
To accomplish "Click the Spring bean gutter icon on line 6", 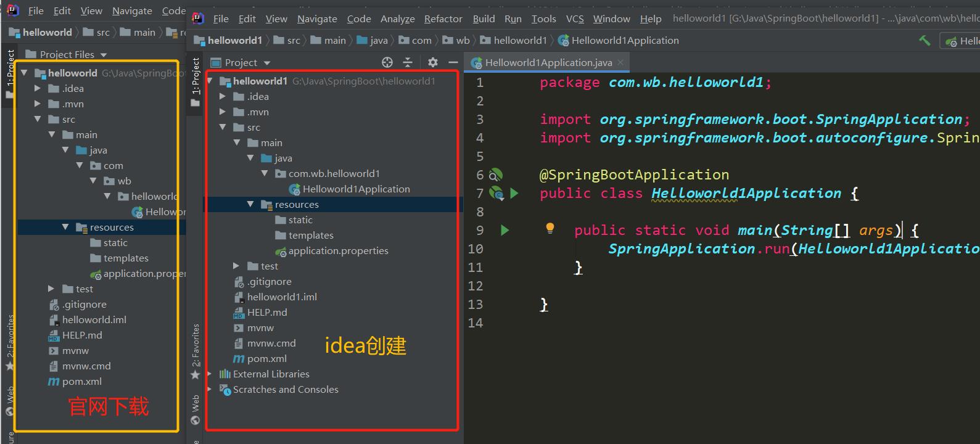I will click(x=496, y=175).
